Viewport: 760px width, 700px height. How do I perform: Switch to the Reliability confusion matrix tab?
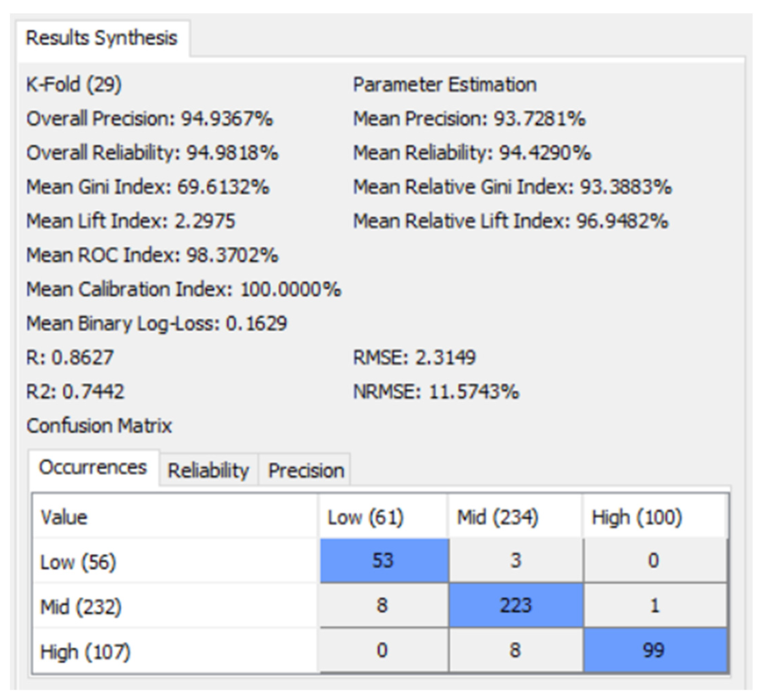click(x=208, y=470)
